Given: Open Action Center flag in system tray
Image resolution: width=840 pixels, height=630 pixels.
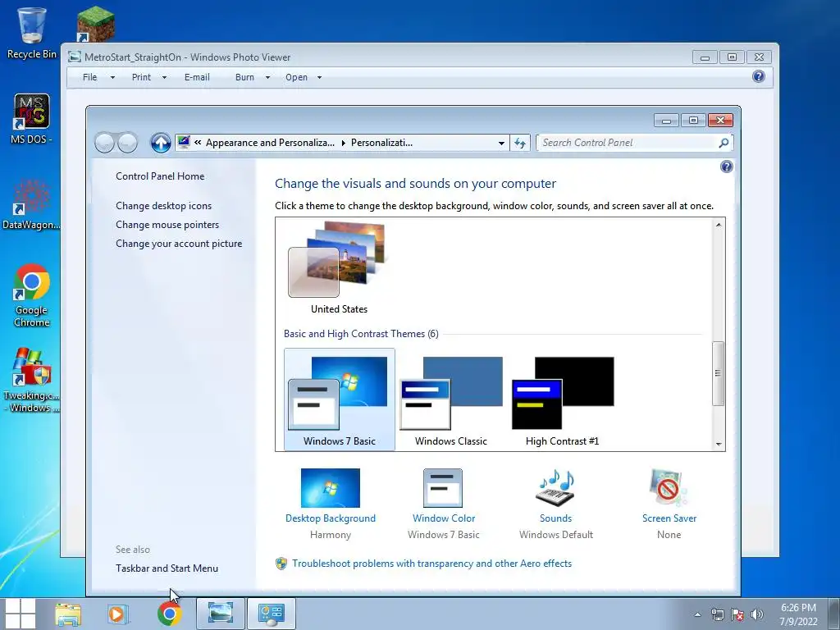Looking at the screenshot, I should tap(737, 614).
